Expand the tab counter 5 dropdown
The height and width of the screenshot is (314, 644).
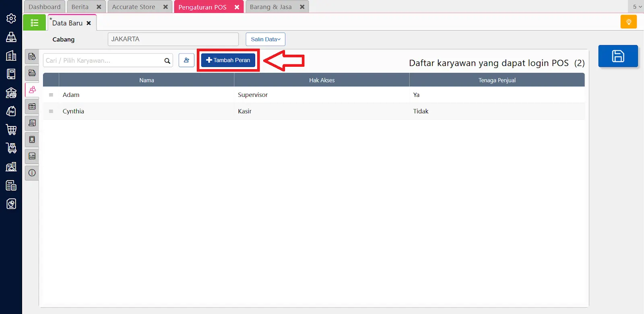(x=637, y=7)
